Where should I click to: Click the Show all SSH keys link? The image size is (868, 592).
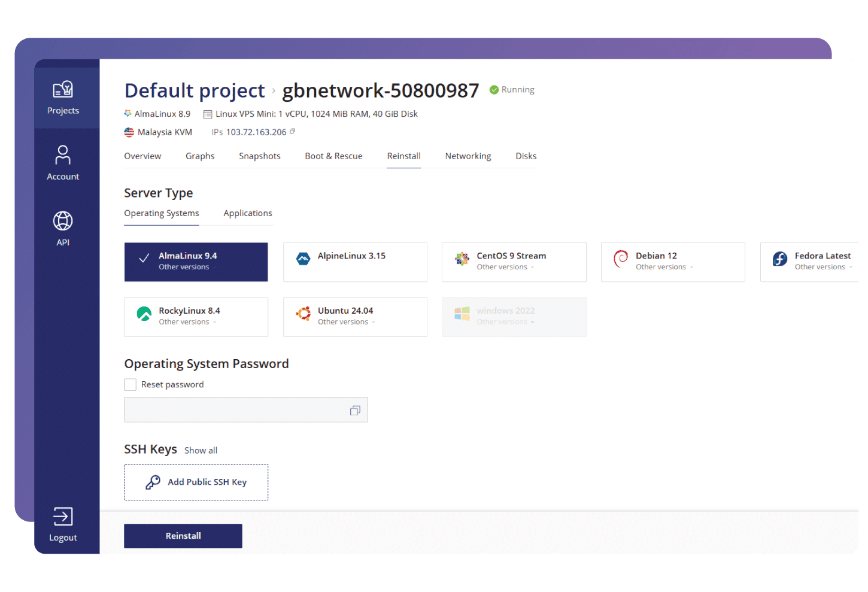[201, 451]
